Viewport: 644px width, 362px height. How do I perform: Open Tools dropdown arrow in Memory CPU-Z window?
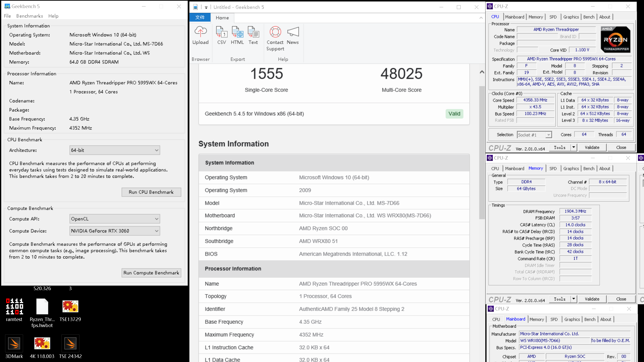coord(574,299)
